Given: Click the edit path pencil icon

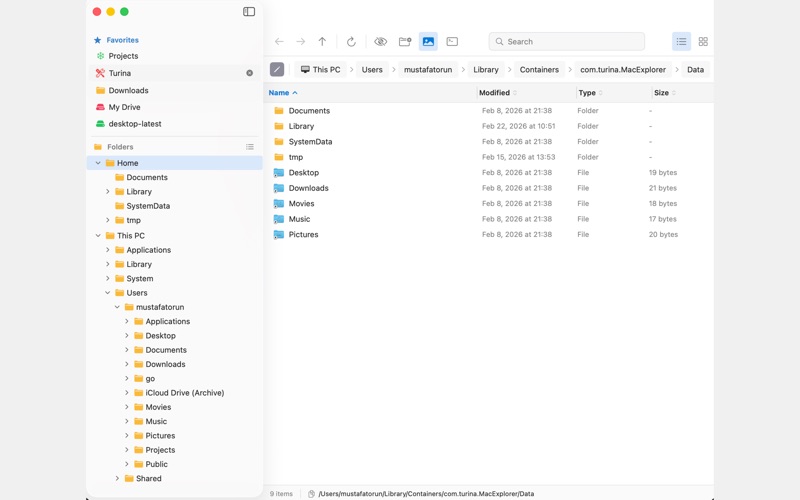Looking at the screenshot, I should [277, 69].
